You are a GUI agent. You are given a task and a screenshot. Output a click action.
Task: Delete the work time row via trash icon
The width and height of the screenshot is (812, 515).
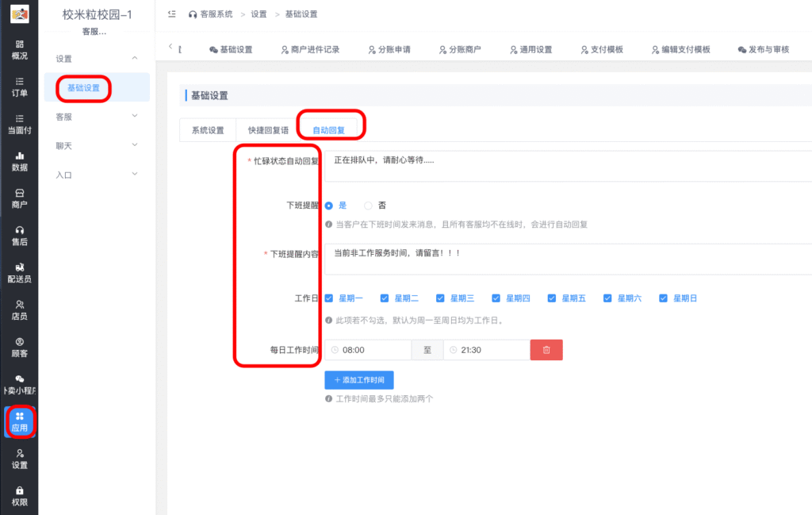pos(546,349)
